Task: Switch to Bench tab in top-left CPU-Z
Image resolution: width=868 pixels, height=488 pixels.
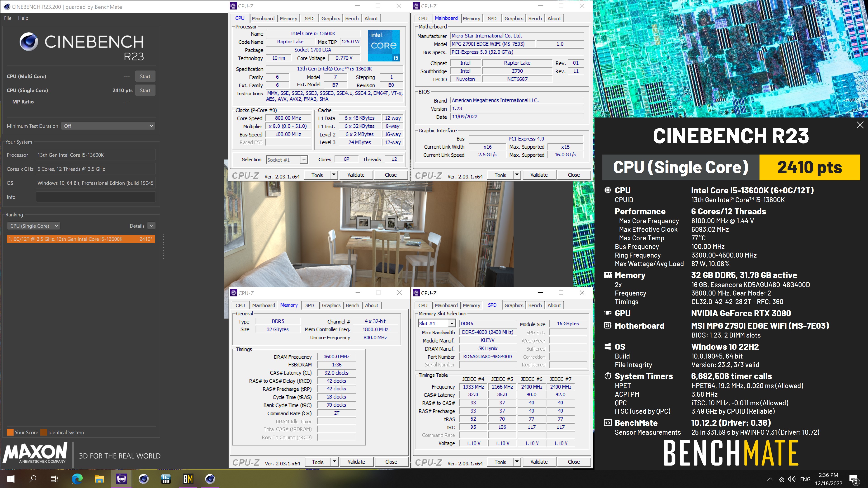Action: tap(352, 19)
